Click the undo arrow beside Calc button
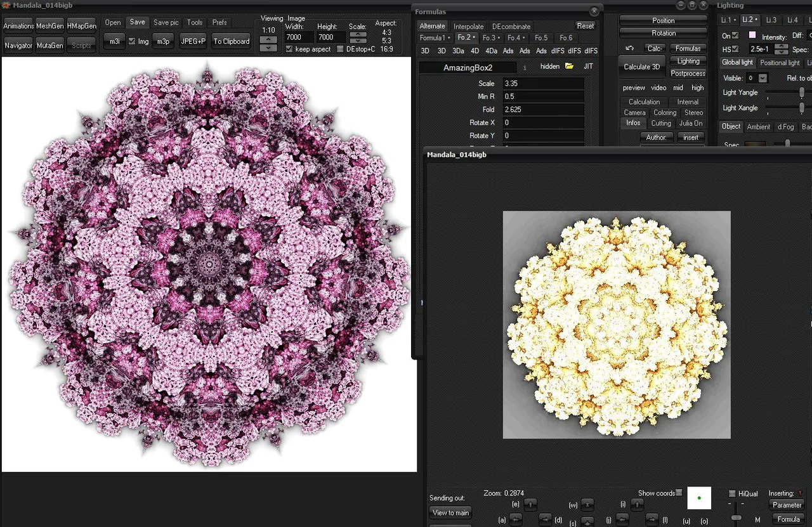 (629, 49)
